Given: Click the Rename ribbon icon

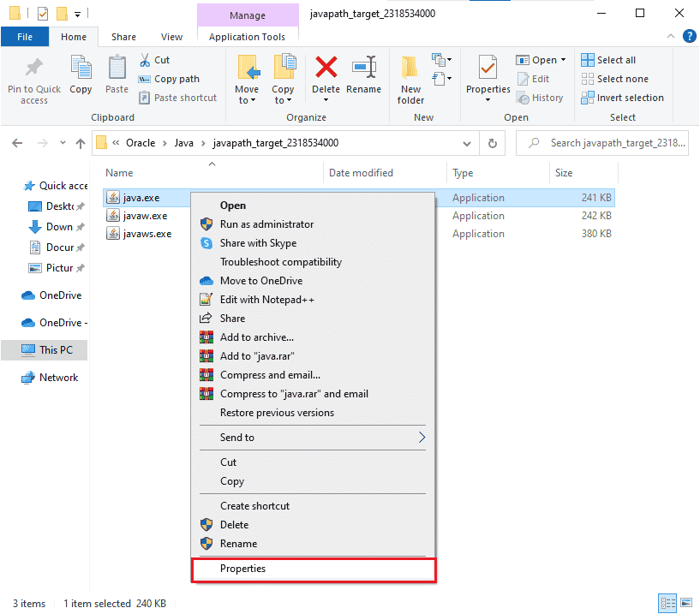Looking at the screenshot, I should (364, 68).
